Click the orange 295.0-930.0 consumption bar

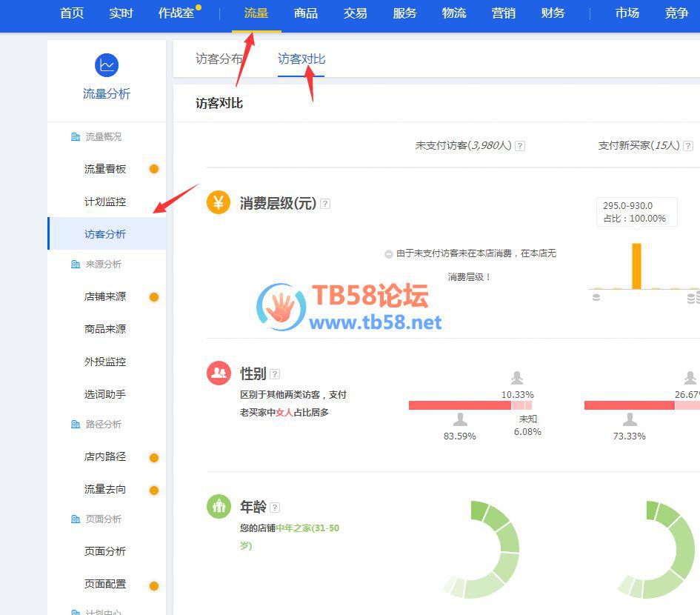[x=636, y=265]
